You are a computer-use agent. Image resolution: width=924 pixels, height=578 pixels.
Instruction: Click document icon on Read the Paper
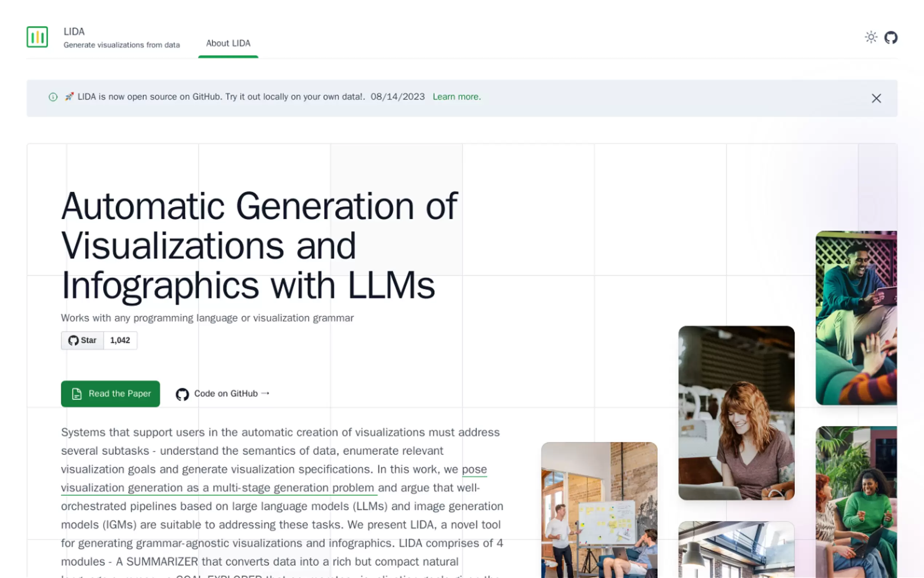click(77, 394)
